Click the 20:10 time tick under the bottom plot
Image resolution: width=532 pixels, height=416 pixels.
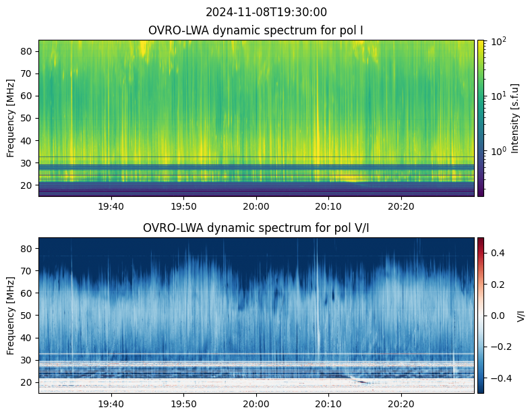(x=328, y=404)
